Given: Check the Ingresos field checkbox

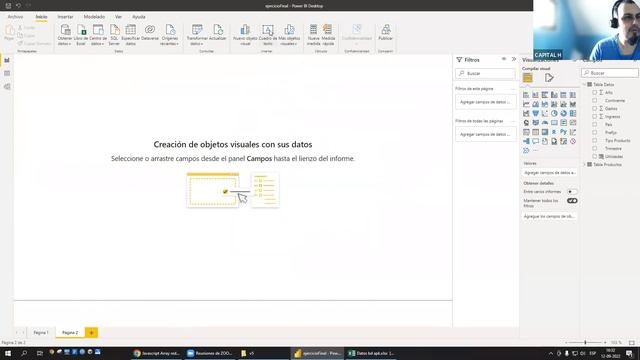Looking at the screenshot, I should (x=595, y=117).
